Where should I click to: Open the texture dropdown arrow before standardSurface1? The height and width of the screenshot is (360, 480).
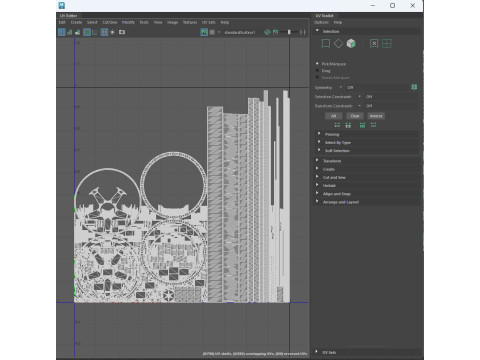click(x=219, y=32)
